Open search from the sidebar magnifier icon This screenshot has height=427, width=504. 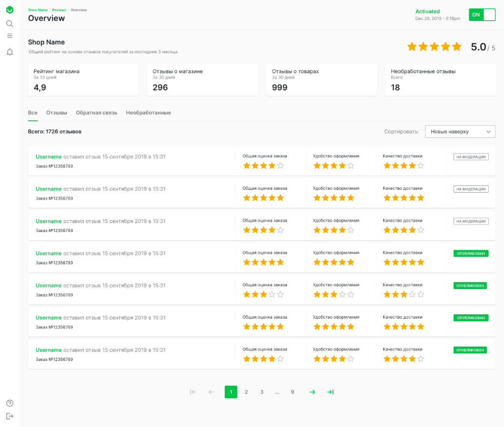10,24
